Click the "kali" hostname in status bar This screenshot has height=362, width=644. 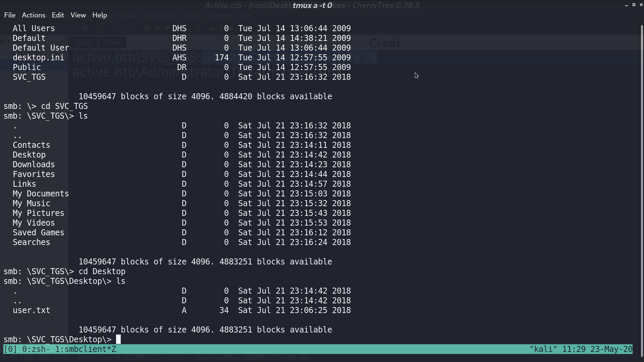543,349
